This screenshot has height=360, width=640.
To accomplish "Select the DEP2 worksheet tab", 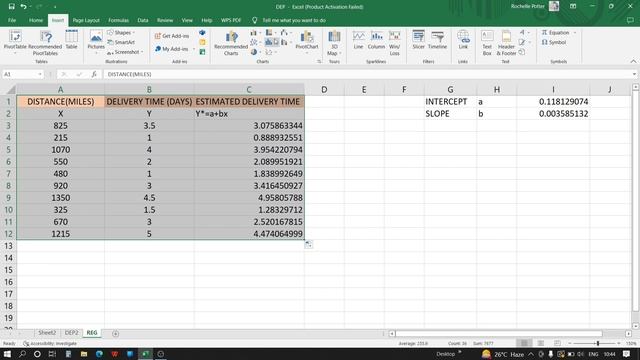I will tap(71, 333).
